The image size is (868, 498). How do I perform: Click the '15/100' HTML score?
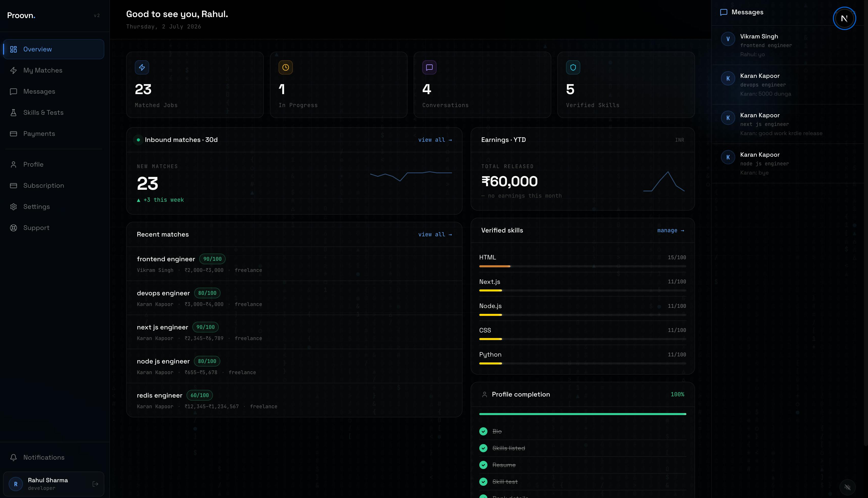pos(677,258)
